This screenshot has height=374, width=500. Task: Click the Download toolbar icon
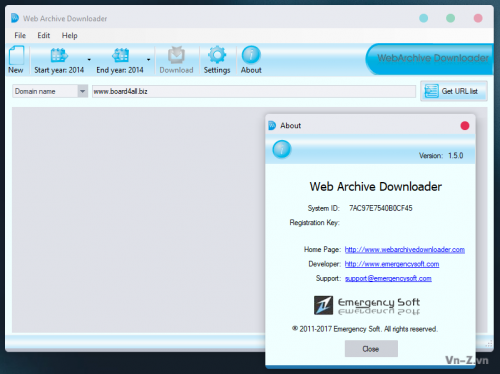pos(176,55)
